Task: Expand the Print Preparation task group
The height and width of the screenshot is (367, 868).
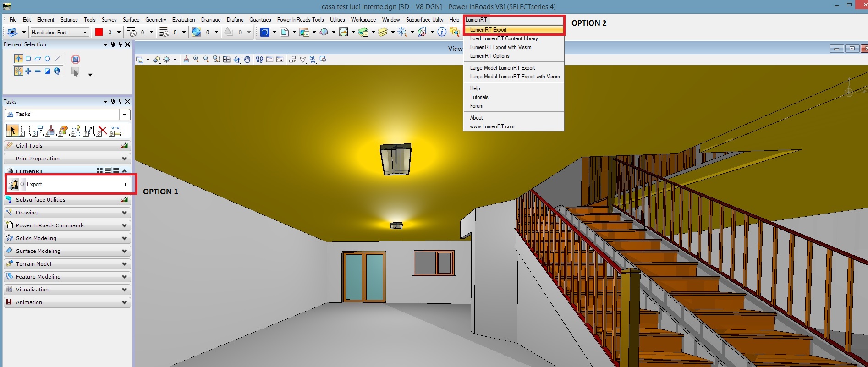Action: tap(67, 159)
